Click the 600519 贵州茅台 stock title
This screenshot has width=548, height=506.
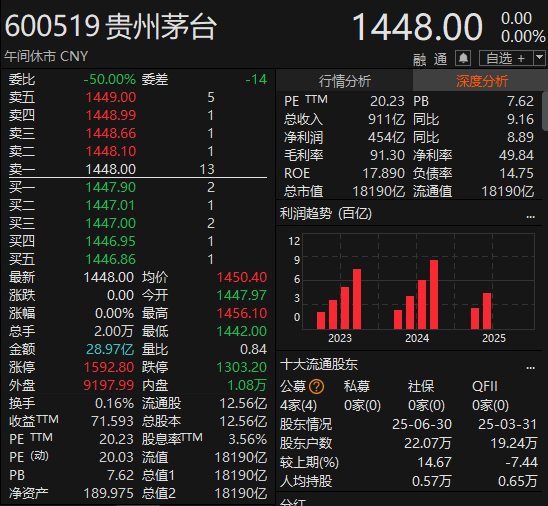111,26
